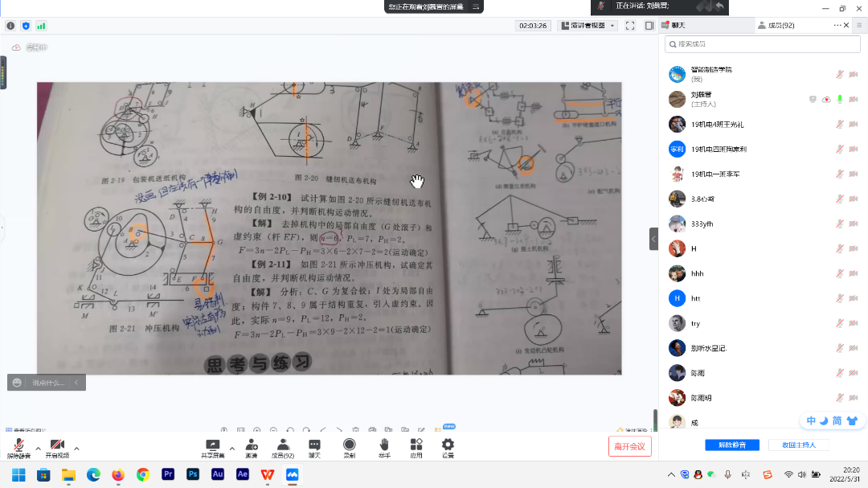Screen dimensions: 868x488
Task: Expand video options arrow beside camera
Action: click(76, 449)
